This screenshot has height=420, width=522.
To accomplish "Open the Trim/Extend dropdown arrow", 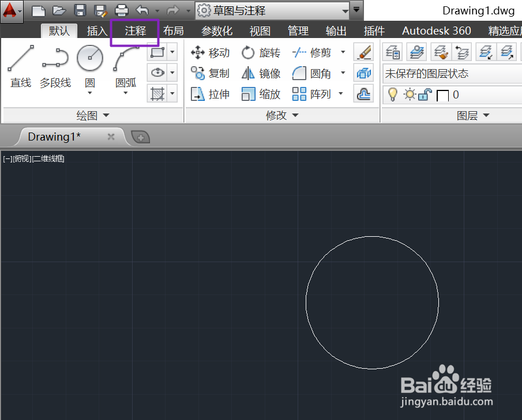I will coord(343,52).
